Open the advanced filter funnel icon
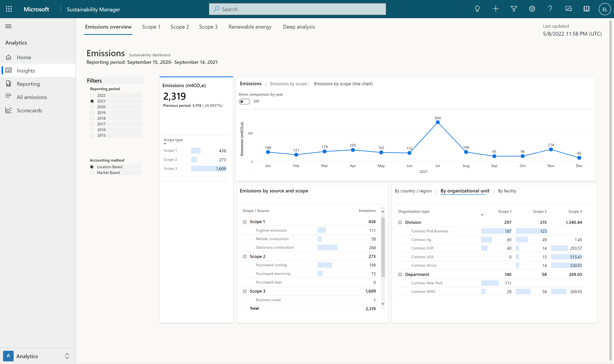This screenshot has width=614, height=364. [x=514, y=9]
